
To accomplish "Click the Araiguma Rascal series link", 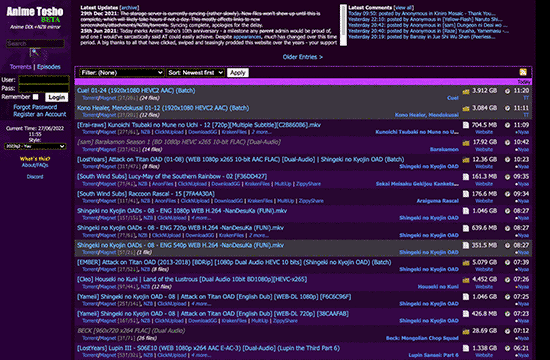I will [x=437, y=201].
